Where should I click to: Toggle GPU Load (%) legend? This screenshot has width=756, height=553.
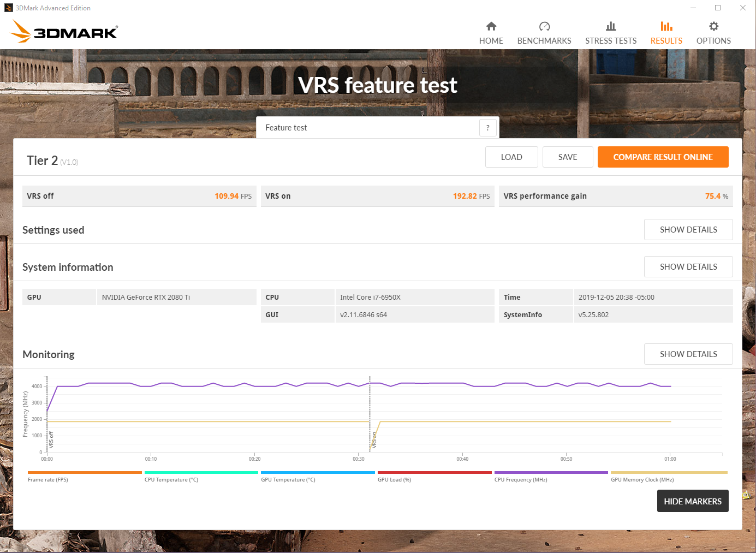coord(434,476)
